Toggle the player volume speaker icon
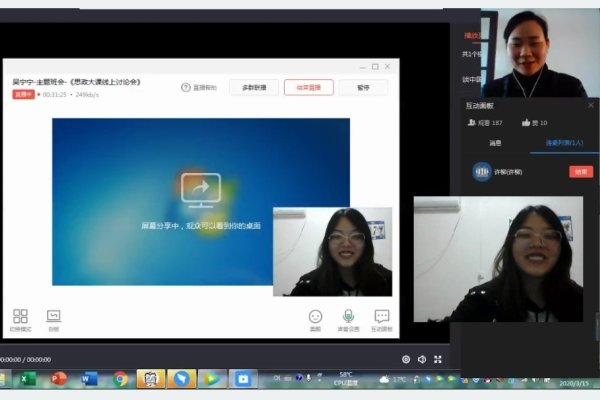Viewport: 600px width, 400px height. click(x=422, y=359)
